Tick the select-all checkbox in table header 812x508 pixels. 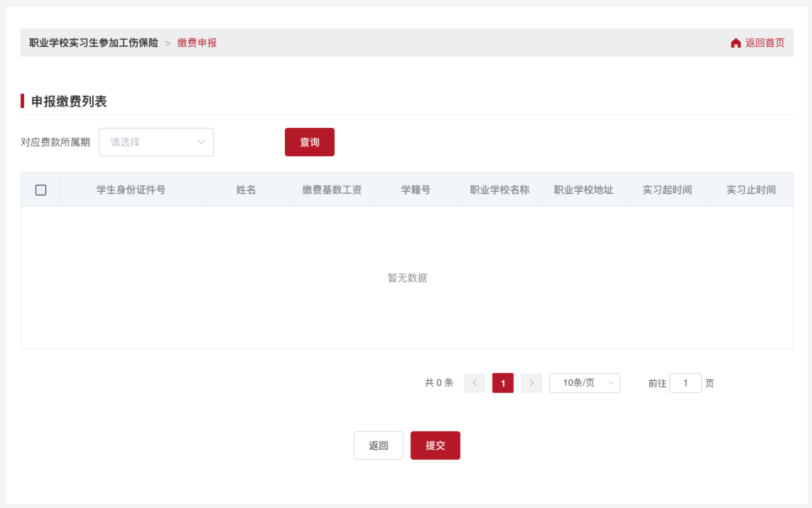click(x=40, y=190)
